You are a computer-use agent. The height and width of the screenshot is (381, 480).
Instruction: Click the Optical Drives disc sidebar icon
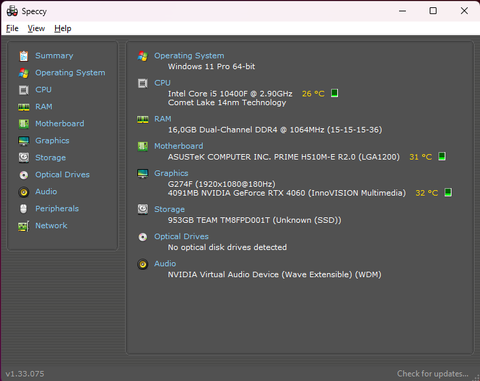[x=24, y=175]
